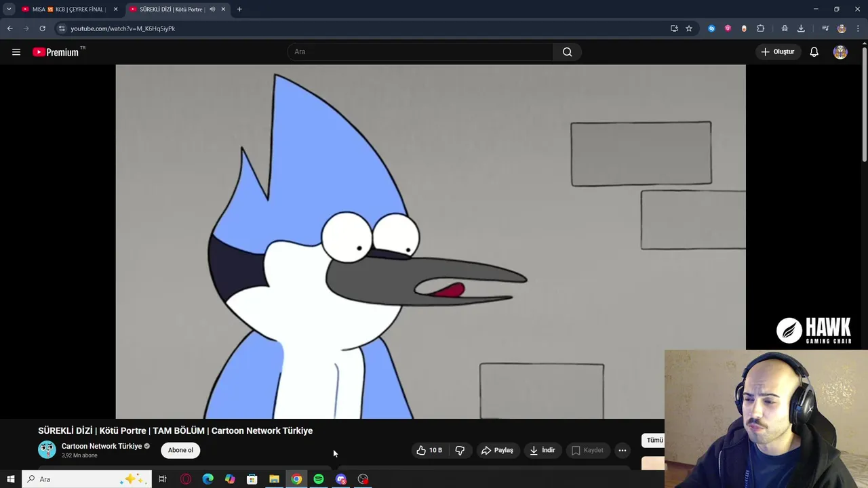Screen dimensions: 868x488
Task: Click the browser address bar URL
Action: pos(123,28)
